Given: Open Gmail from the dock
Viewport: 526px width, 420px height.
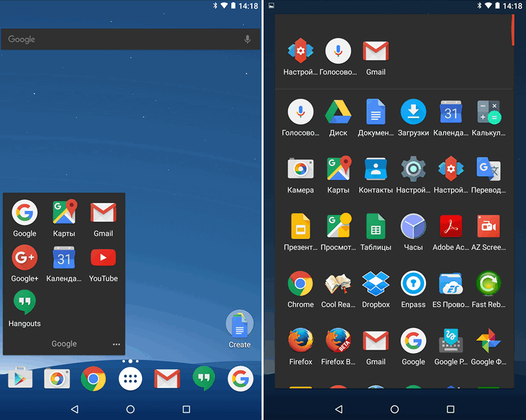Looking at the screenshot, I should point(167,379).
